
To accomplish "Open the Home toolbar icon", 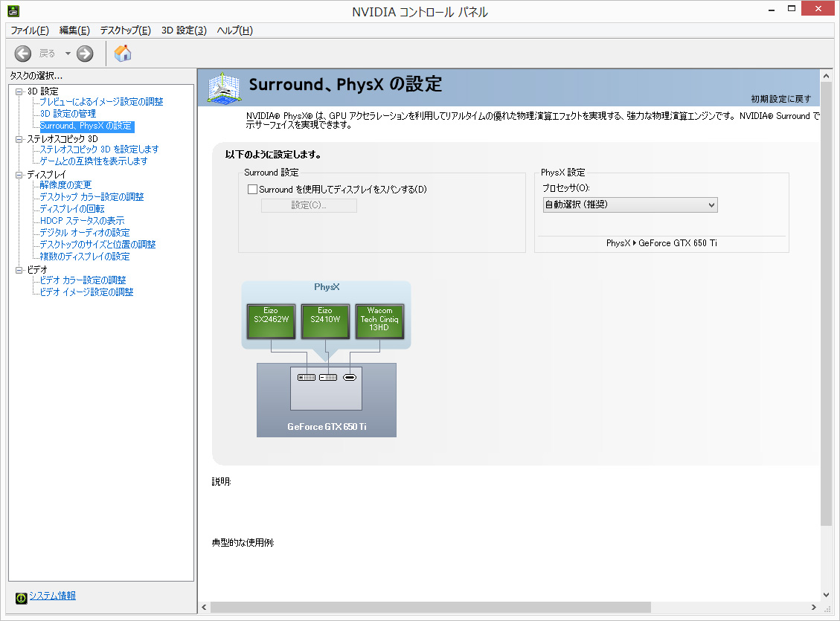I will pyautogui.click(x=123, y=53).
